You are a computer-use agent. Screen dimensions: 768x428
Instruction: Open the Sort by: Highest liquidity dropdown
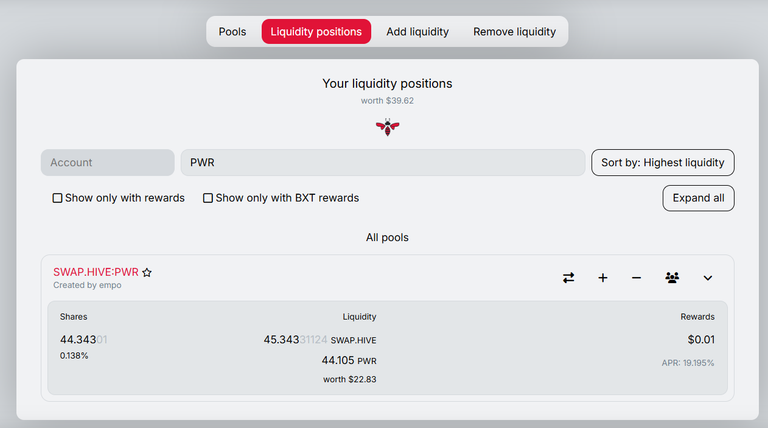pos(663,163)
